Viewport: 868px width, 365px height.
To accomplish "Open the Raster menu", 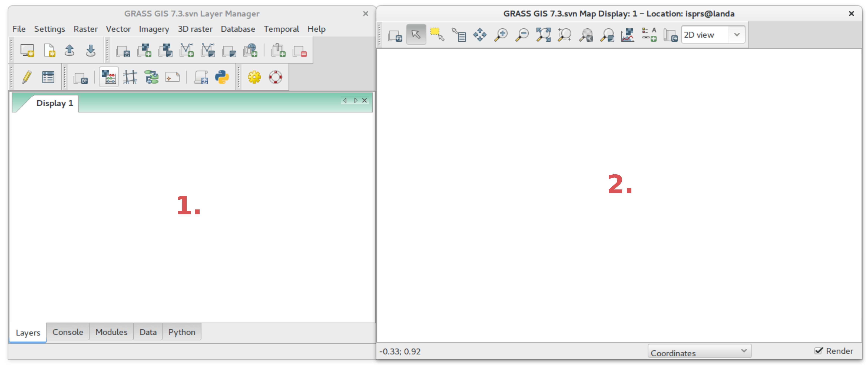I will 86,29.
